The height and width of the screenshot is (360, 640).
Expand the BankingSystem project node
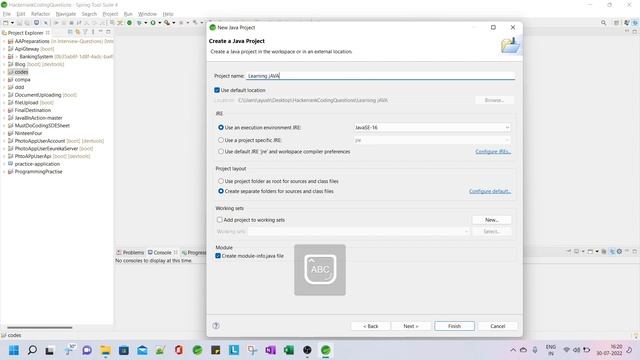click(x=4, y=56)
